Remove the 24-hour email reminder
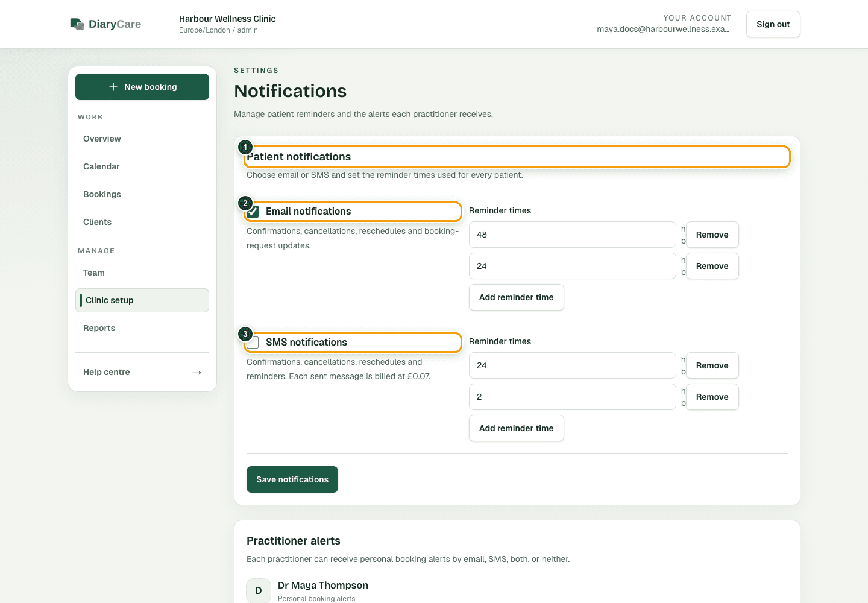The width and height of the screenshot is (868, 603). click(712, 266)
